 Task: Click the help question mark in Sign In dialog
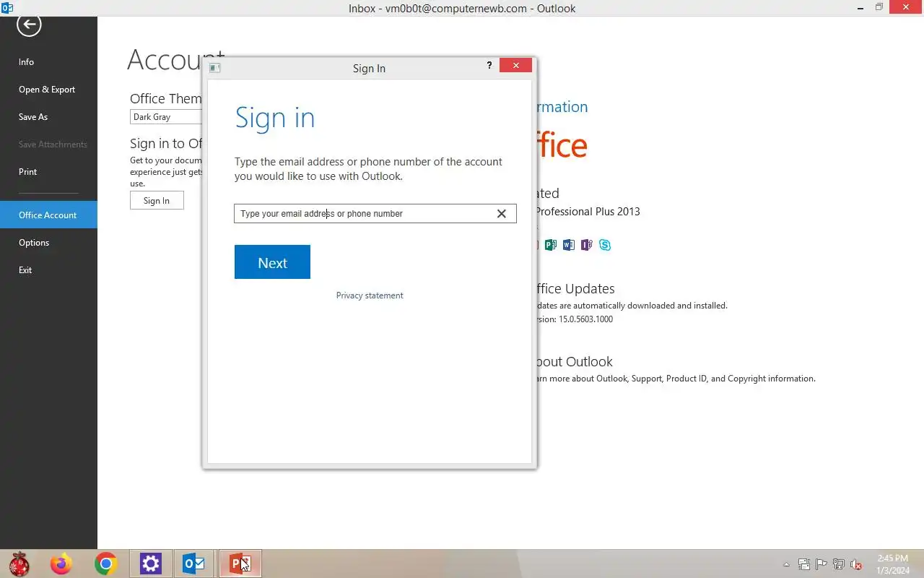tap(489, 66)
